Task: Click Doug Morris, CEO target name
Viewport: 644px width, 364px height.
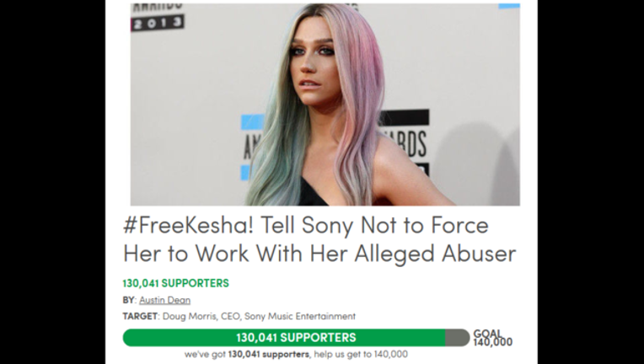Action: 202,317
